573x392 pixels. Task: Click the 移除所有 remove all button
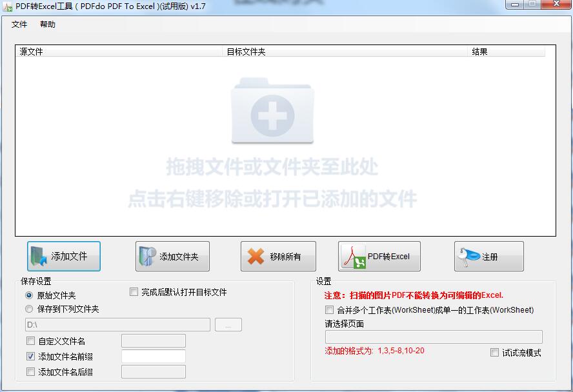(278, 256)
